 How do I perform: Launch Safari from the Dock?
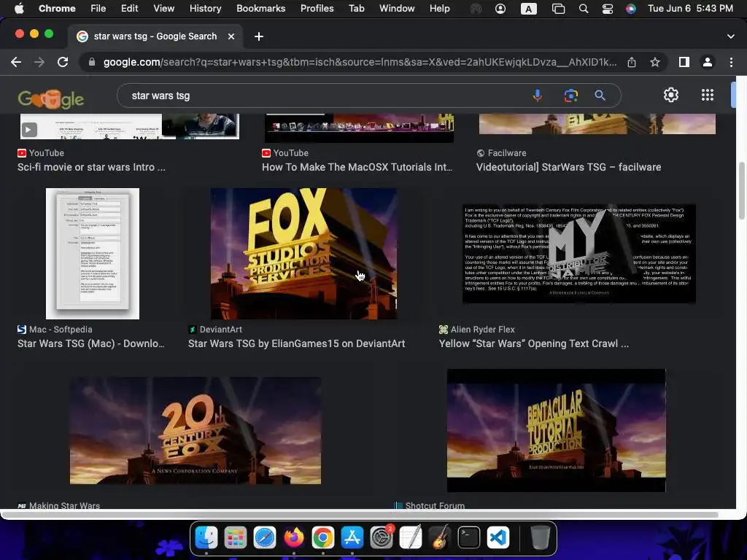(x=264, y=537)
